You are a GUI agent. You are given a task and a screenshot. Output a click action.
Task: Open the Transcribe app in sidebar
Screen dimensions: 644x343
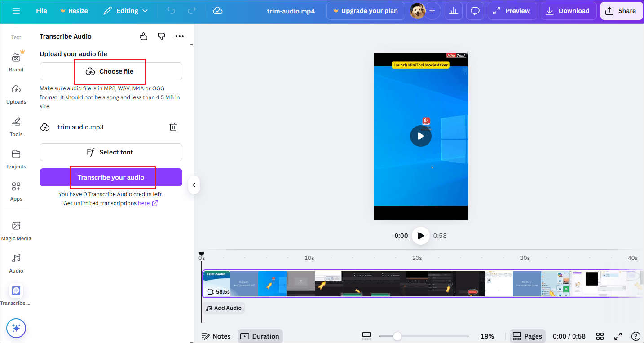pyautogui.click(x=16, y=295)
